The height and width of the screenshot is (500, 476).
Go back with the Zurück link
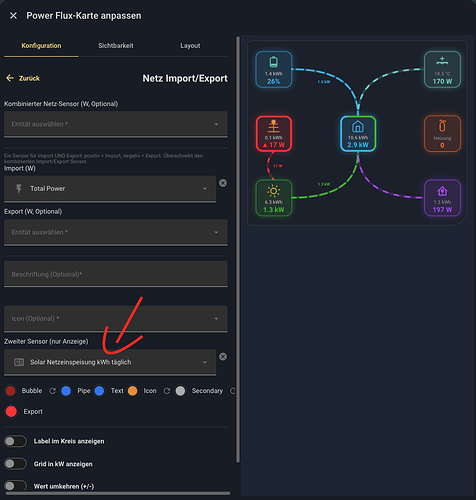coord(23,78)
